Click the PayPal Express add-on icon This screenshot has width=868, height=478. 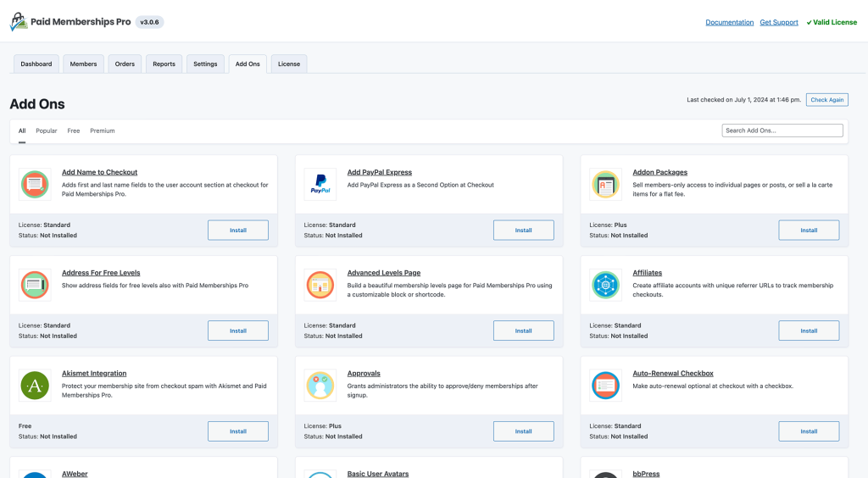click(320, 184)
